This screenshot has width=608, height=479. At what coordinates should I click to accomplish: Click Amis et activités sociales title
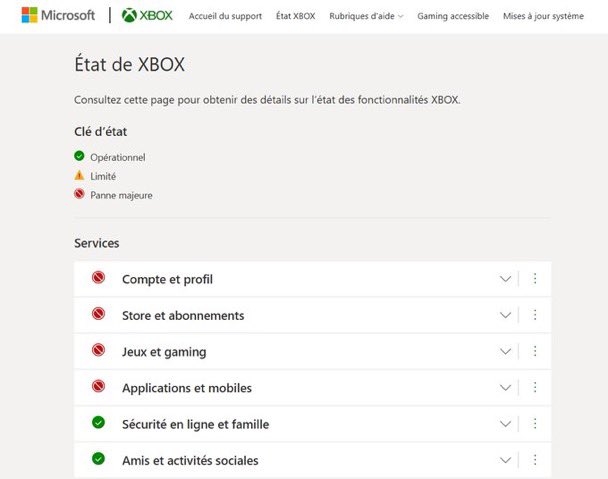click(190, 460)
